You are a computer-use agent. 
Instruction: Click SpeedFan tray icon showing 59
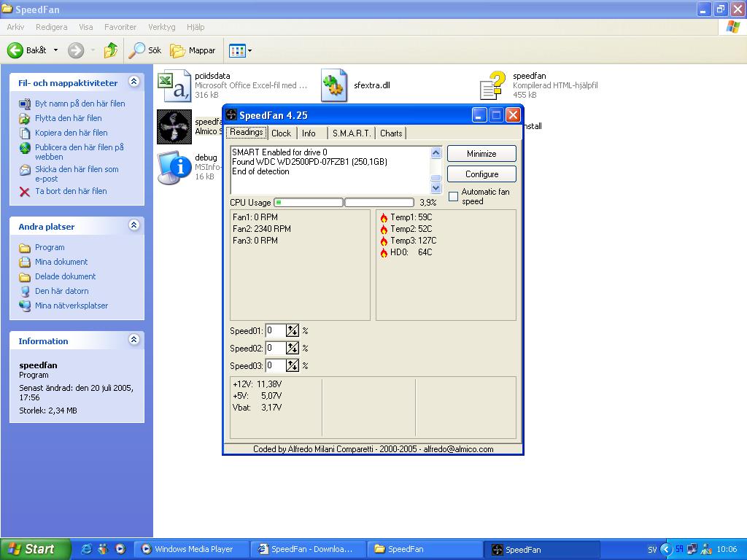pos(679,548)
